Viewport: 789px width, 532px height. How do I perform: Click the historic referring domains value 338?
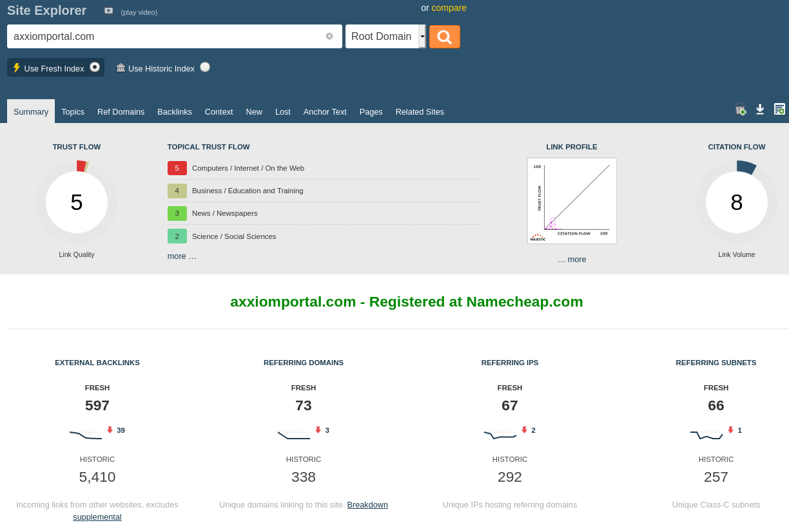tap(304, 477)
